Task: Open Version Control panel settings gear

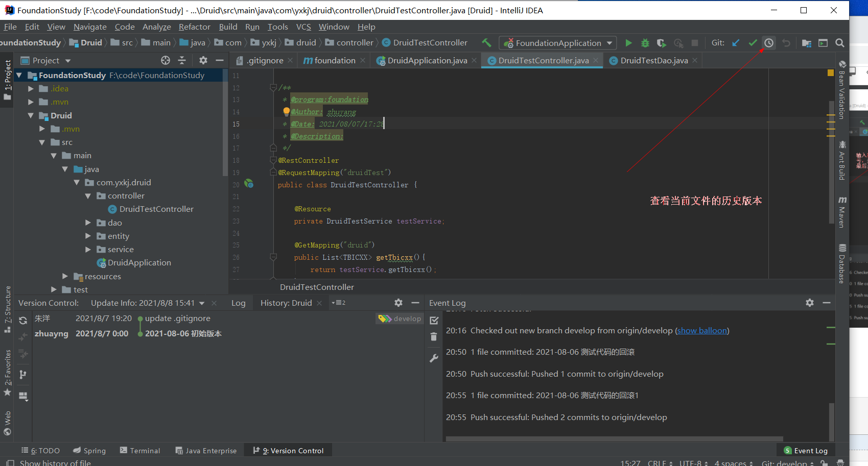Action: click(x=398, y=303)
